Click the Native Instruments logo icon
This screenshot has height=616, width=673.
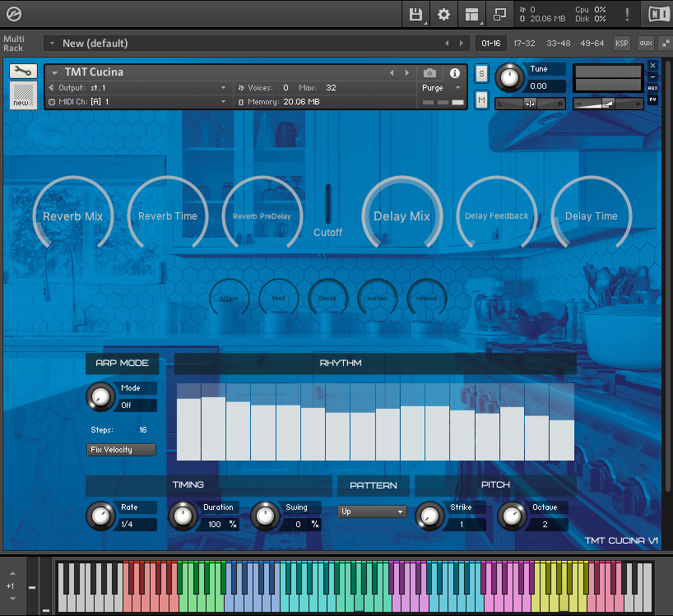[658, 14]
